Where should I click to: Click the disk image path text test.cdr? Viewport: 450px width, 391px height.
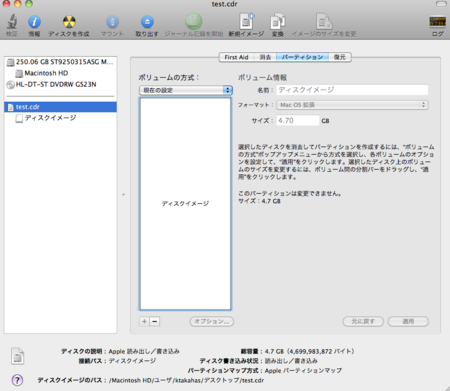pos(186,380)
